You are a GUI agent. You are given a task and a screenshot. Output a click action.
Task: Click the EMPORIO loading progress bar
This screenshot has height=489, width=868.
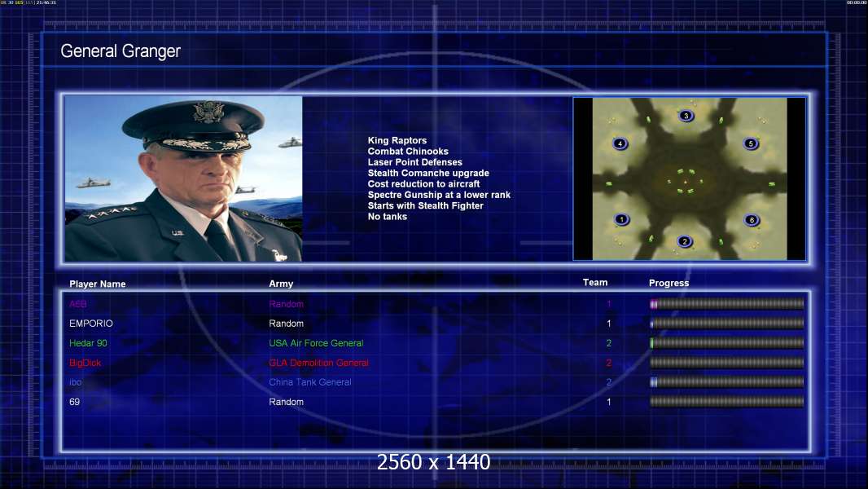726,324
